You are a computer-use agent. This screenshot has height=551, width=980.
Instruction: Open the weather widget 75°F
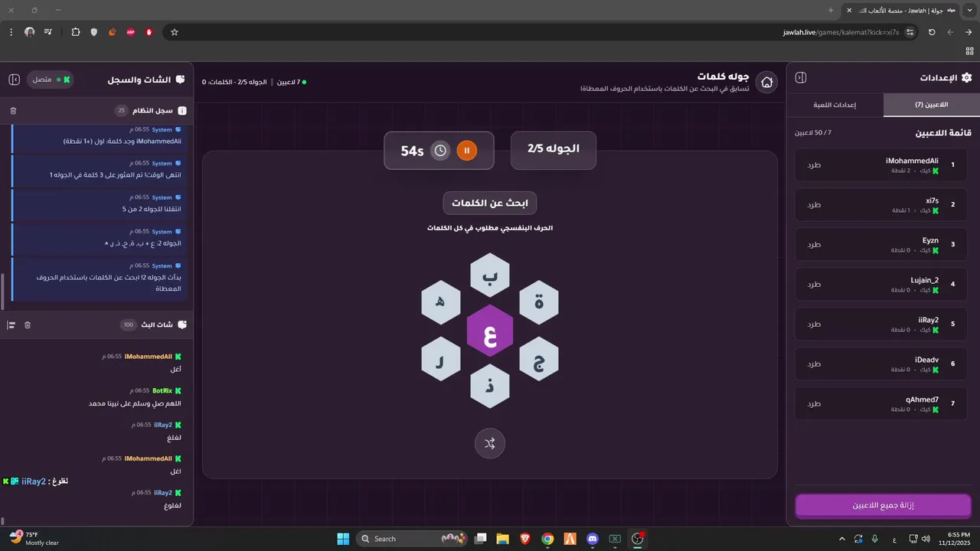34,539
